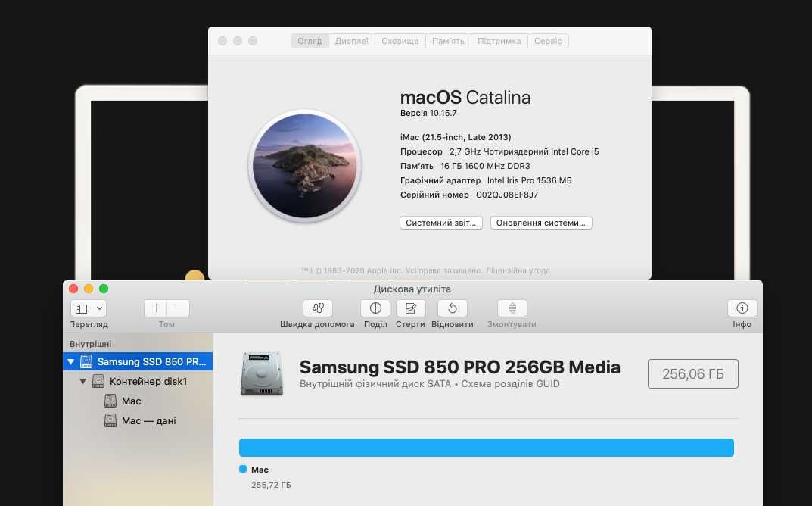Screen dimensions: 812x506
Task: Minimize Disk Utility with the yellow button
Action: pos(89,289)
